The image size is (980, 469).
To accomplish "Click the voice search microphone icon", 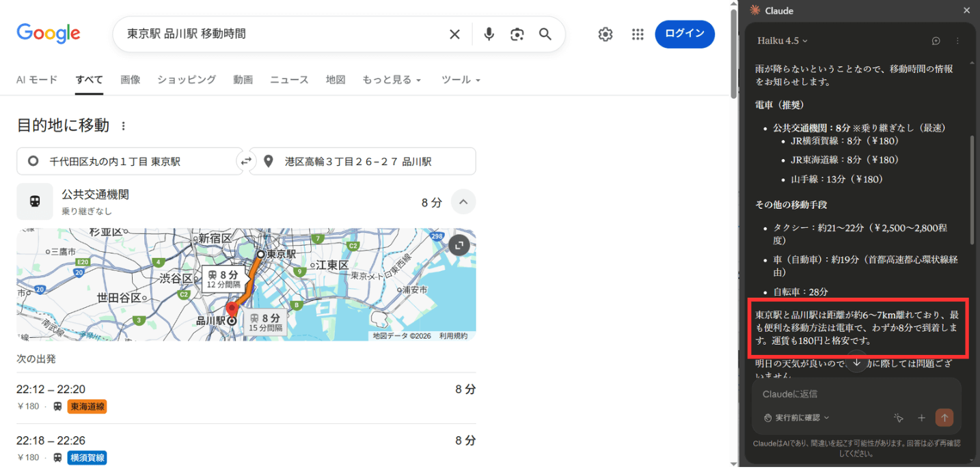I will (x=489, y=34).
